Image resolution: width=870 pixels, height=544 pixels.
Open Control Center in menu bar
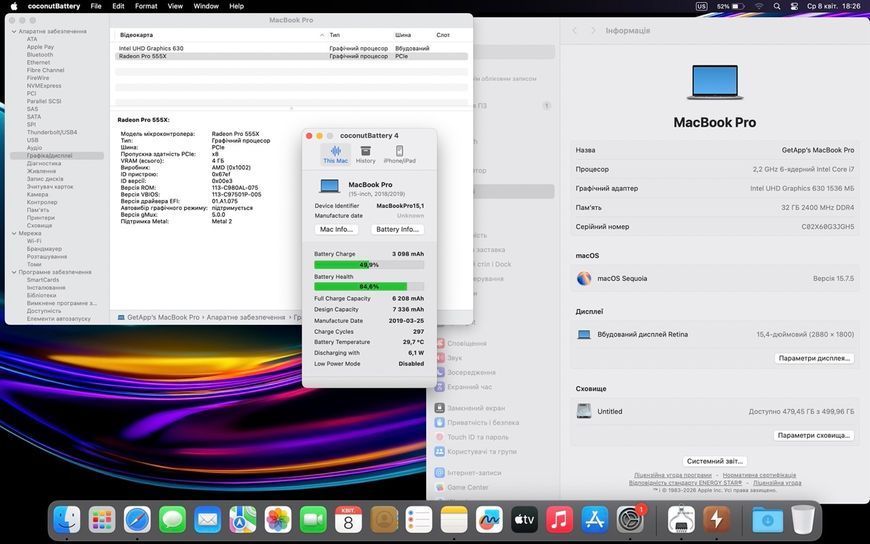coord(795,6)
